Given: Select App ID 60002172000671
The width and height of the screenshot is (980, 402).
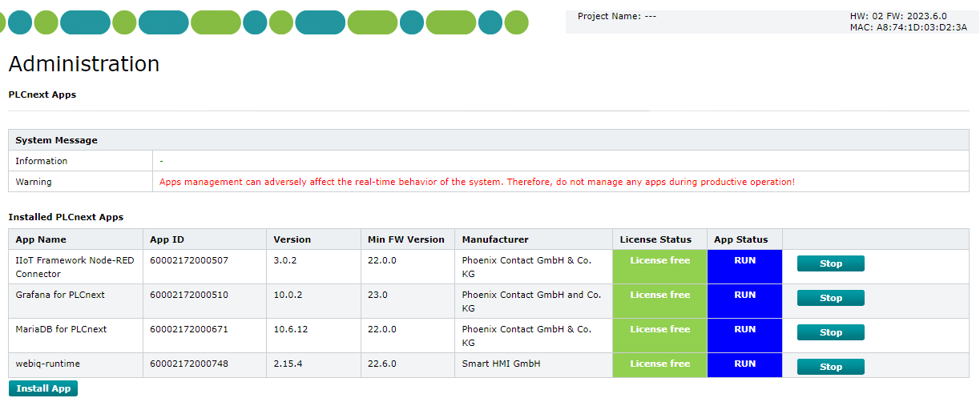Looking at the screenshot, I should coord(188,329).
